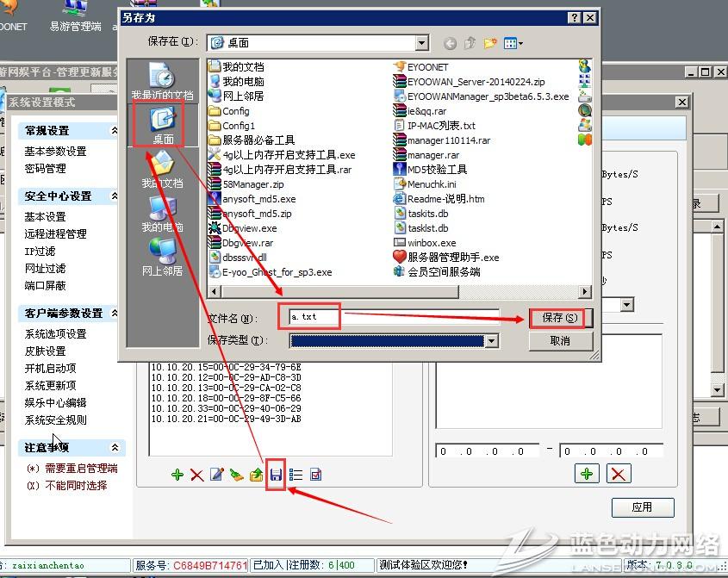Click the pencil edit icon under the IP-MAC list

pos(216,475)
